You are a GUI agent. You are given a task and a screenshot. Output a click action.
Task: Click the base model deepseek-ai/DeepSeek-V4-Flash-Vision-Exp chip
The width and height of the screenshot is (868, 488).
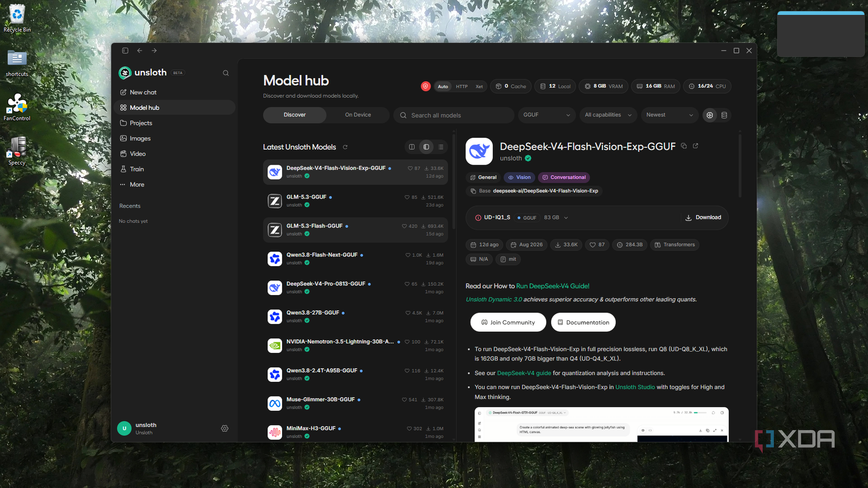[534, 191]
